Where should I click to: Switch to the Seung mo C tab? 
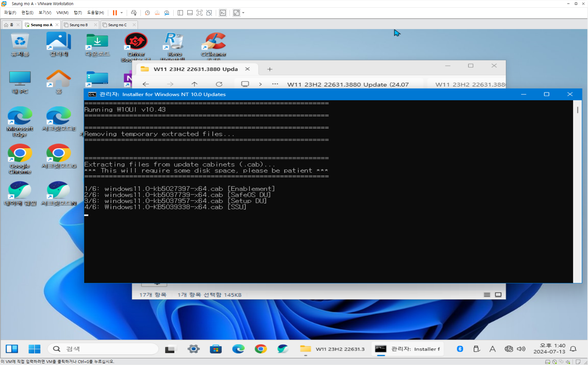pyautogui.click(x=117, y=25)
